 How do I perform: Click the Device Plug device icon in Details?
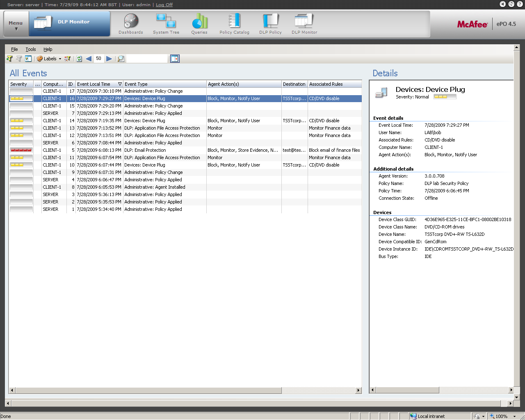pyautogui.click(x=381, y=93)
